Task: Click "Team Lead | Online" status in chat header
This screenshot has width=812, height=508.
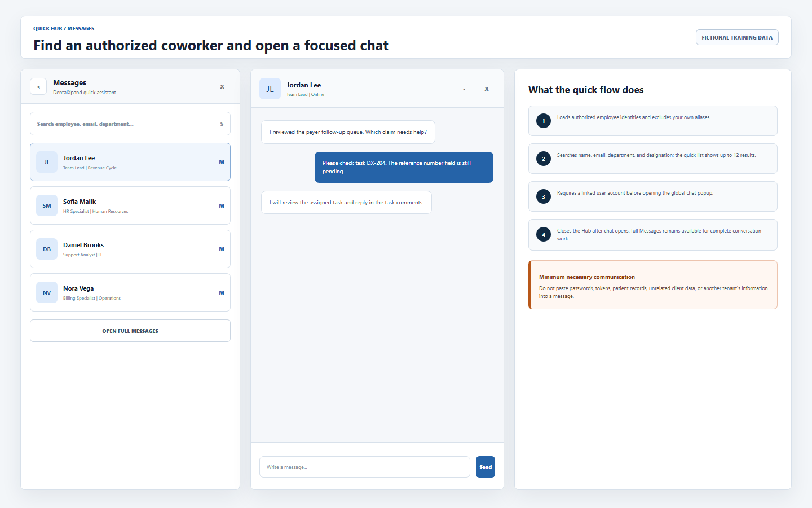Action: (x=305, y=94)
